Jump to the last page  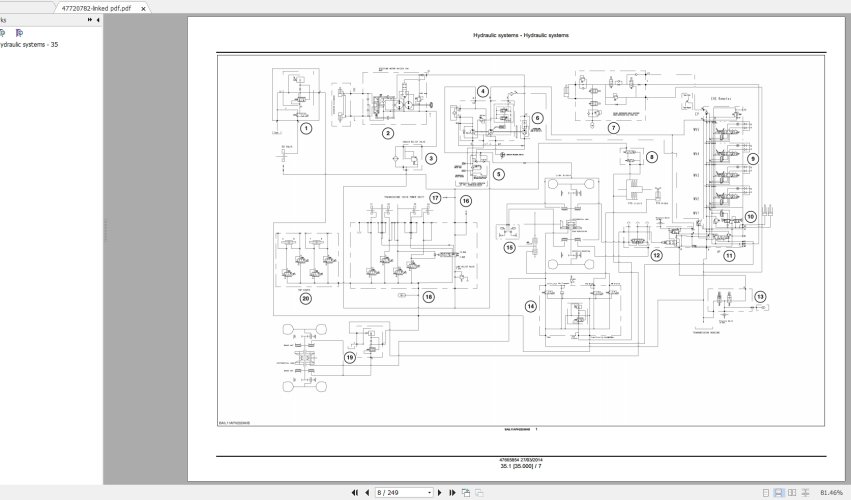pos(453,492)
